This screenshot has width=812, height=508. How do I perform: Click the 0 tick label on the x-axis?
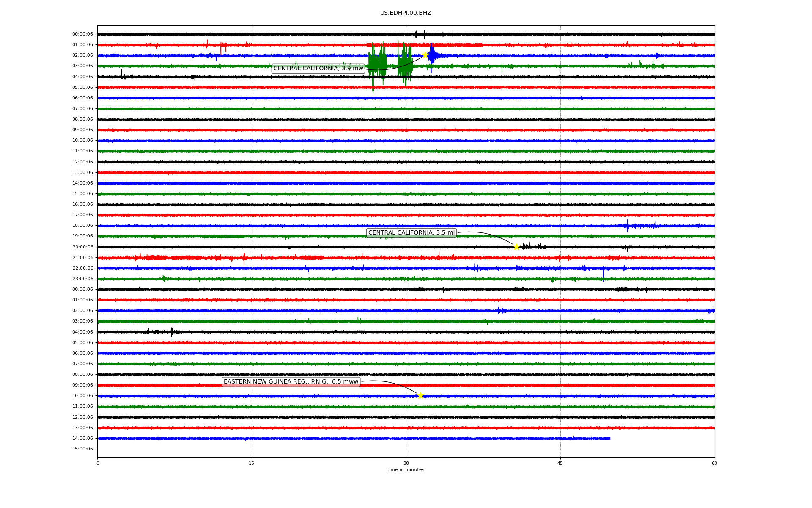point(98,463)
